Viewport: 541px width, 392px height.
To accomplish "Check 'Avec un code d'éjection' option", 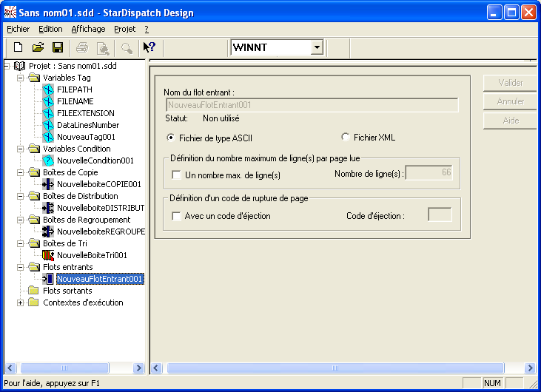I will click(x=177, y=216).
